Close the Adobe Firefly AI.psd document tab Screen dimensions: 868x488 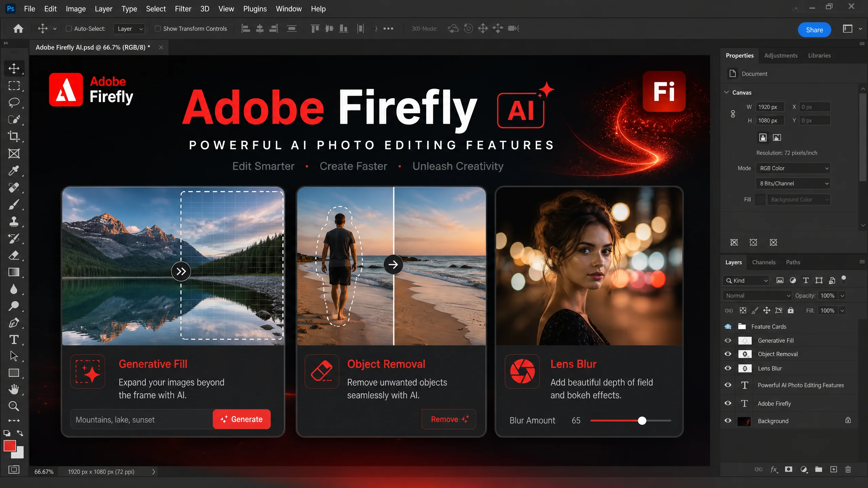pyautogui.click(x=161, y=47)
